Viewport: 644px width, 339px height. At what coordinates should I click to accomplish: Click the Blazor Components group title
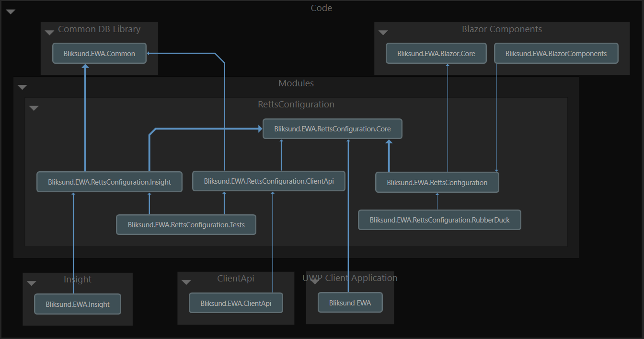click(x=502, y=29)
